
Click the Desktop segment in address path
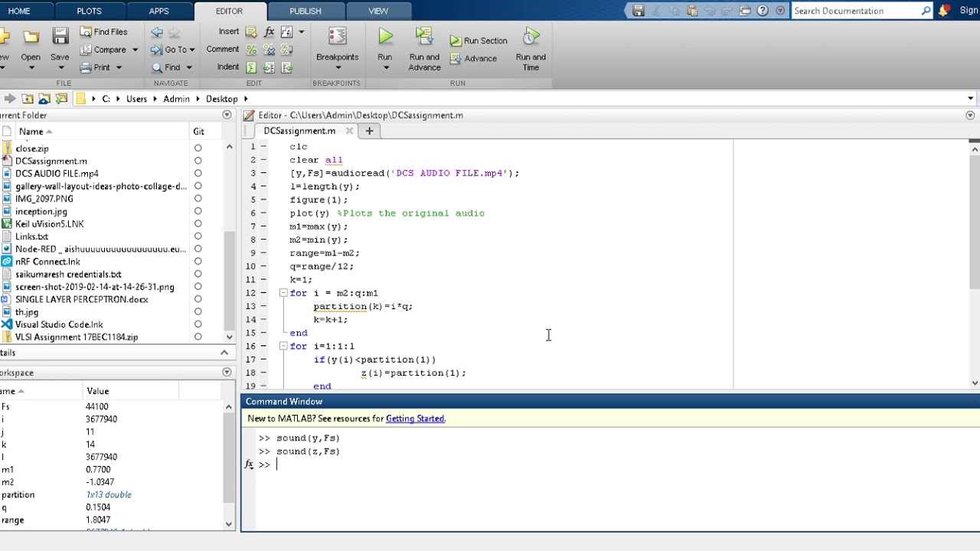tap(222, 99)
